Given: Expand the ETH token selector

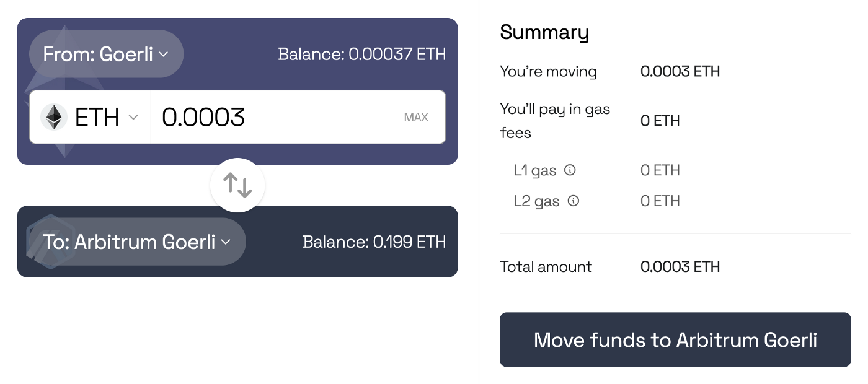Looking at the screenshot, I should [91, 117].
